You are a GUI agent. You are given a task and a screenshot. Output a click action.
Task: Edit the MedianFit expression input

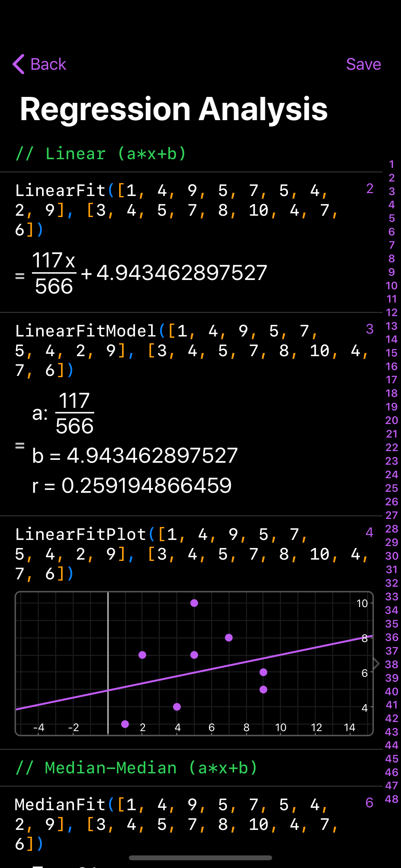[x=177, y=824]
